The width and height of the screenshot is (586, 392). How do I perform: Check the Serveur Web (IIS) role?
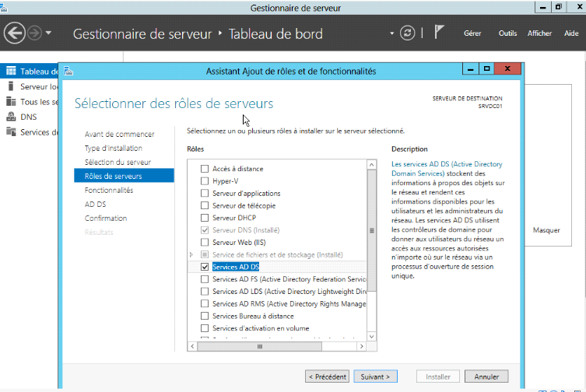click(x=205, y=243)
